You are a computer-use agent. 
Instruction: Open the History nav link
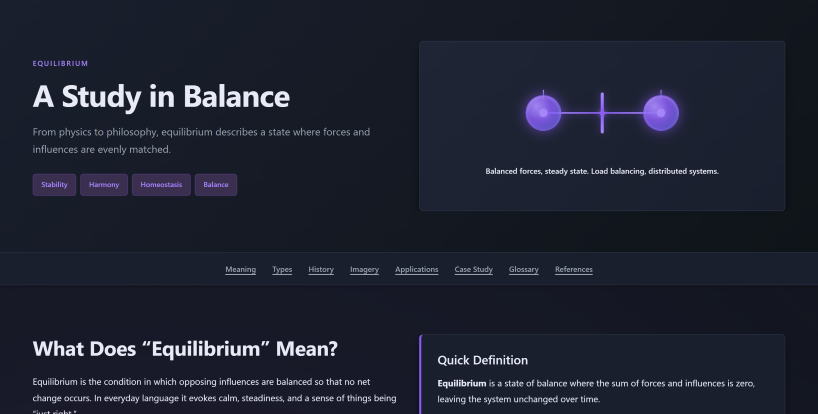tap(321, 270)
